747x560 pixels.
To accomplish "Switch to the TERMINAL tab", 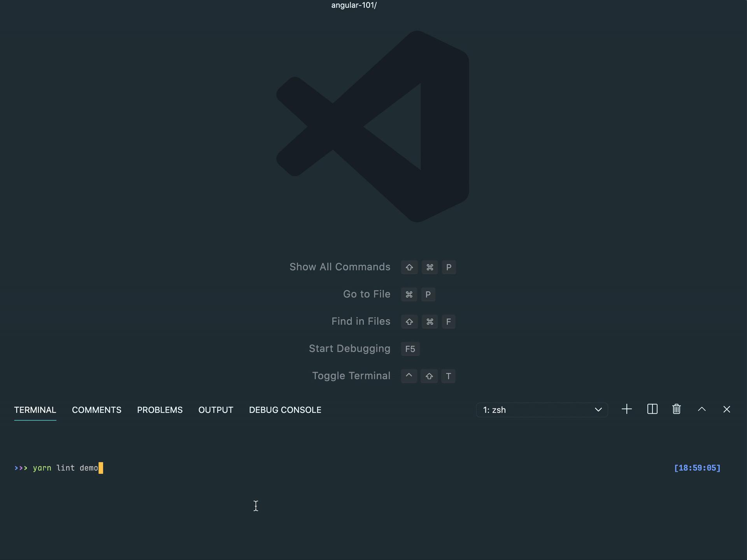I will click(35, 410).
